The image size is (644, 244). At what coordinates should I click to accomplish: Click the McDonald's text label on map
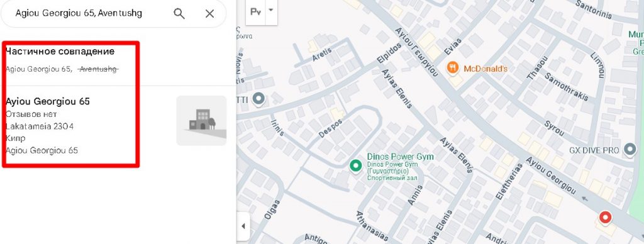click(486, 69)
